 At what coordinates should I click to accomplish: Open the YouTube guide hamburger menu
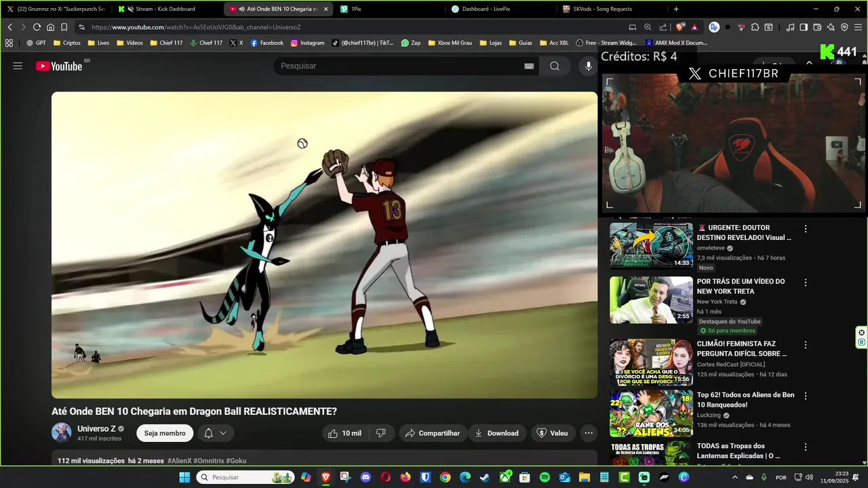(18, 66)
